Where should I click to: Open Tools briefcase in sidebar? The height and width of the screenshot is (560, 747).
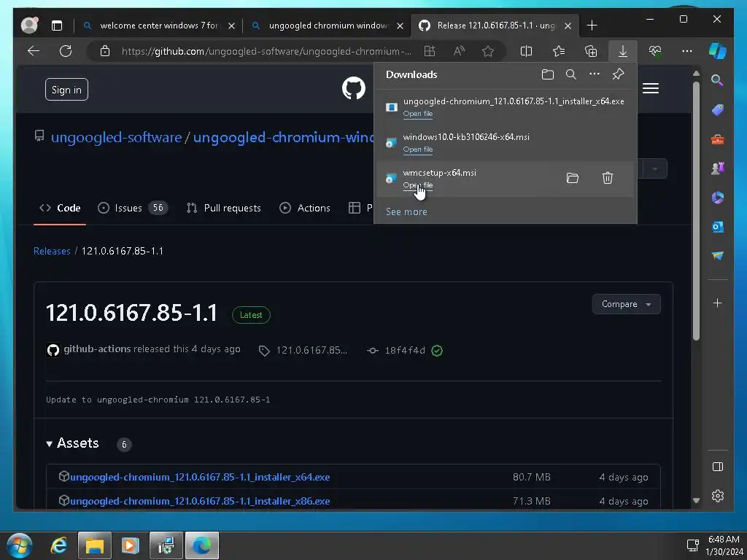tap(718, 139)
